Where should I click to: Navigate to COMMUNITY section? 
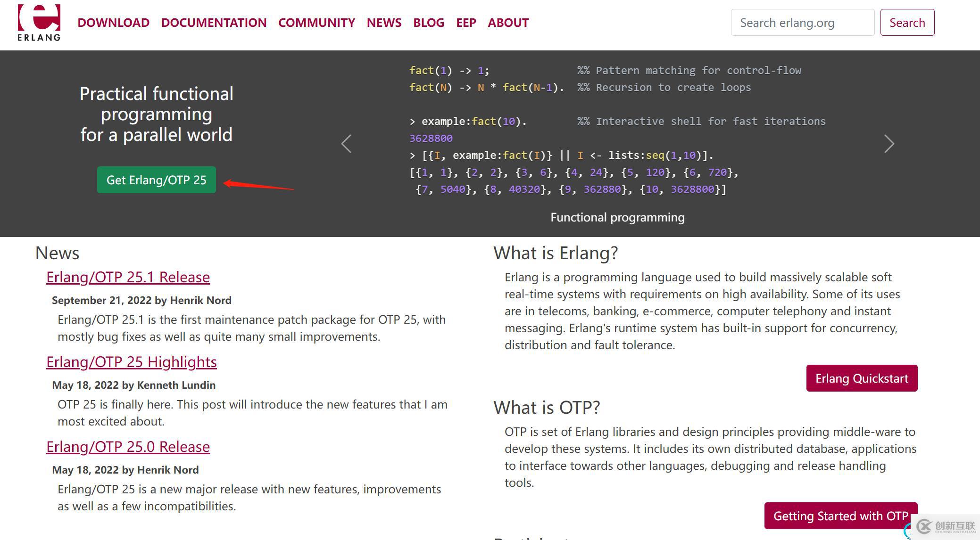click(316, 23)
